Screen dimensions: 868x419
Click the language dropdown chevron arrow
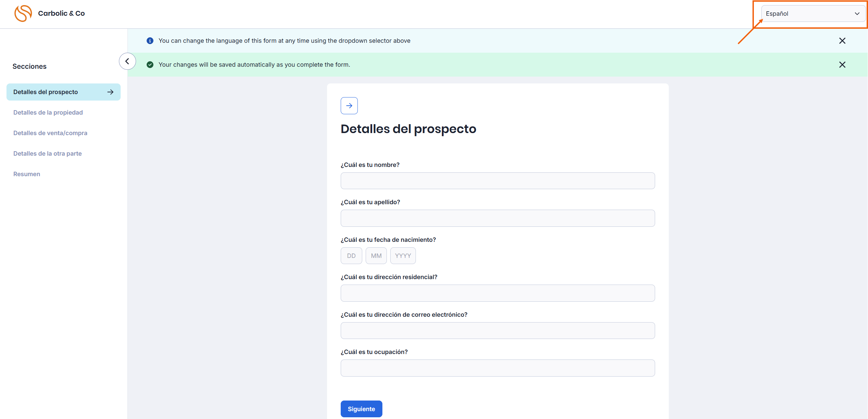click(857, 14)
